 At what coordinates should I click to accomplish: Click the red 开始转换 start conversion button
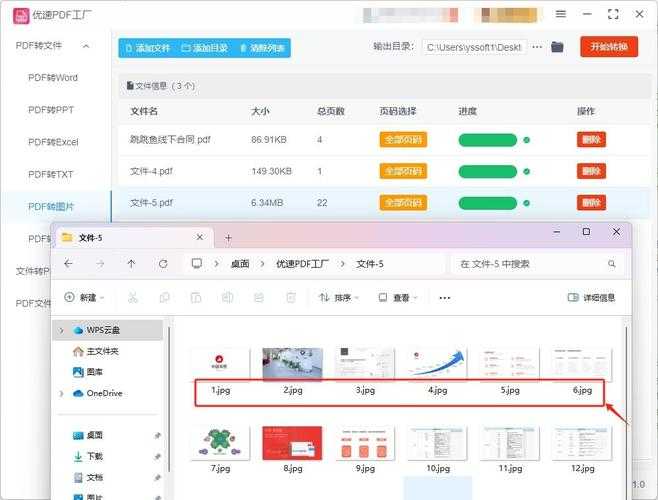(609, 47)
